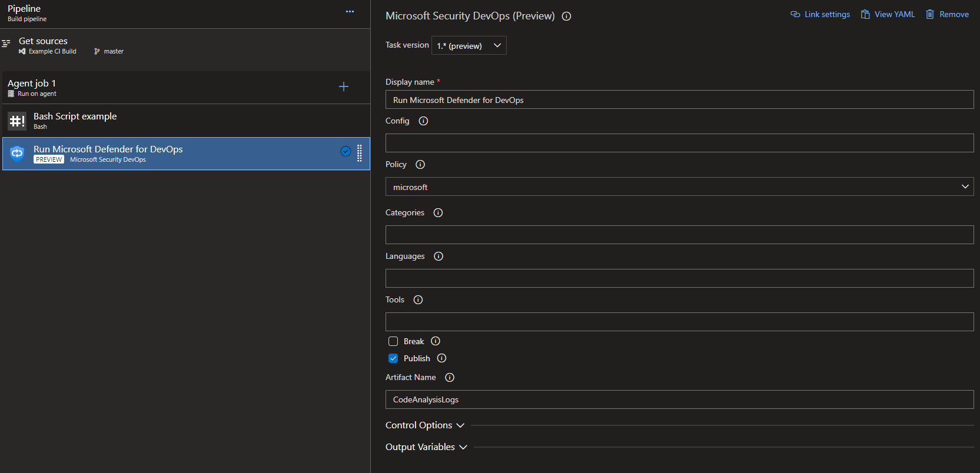This screenshot has width=980, height=473.
Task: Select the Pipeline build pipeline item
Action: tap(185, 14)
